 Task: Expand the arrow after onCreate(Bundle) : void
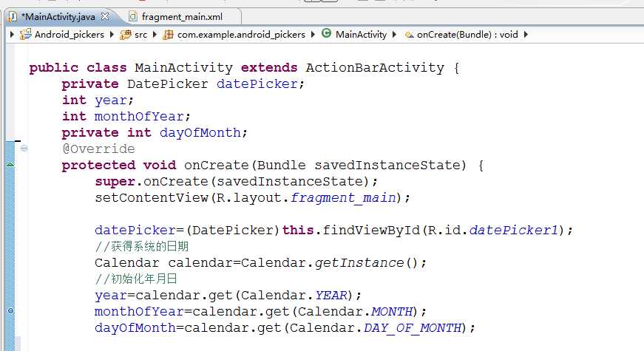click(x=526, y=35)
